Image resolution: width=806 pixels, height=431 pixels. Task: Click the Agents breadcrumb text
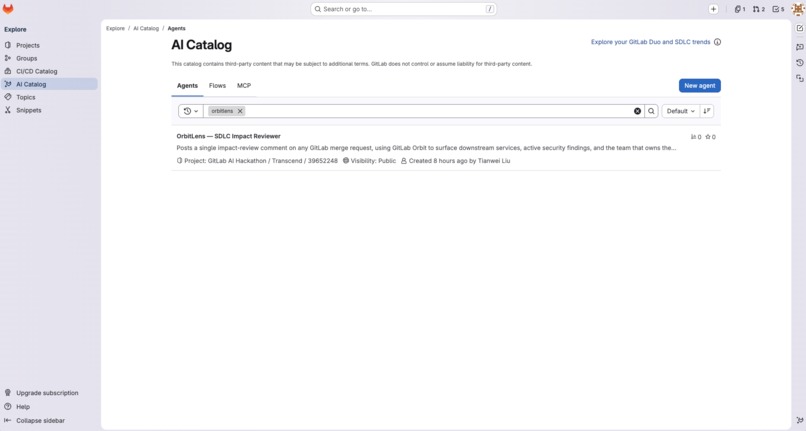pos(176,28)
